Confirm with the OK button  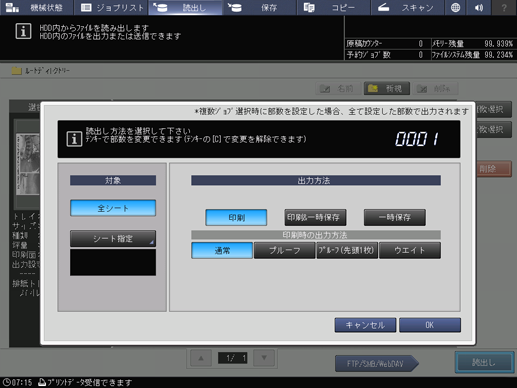tap(430, 325)
